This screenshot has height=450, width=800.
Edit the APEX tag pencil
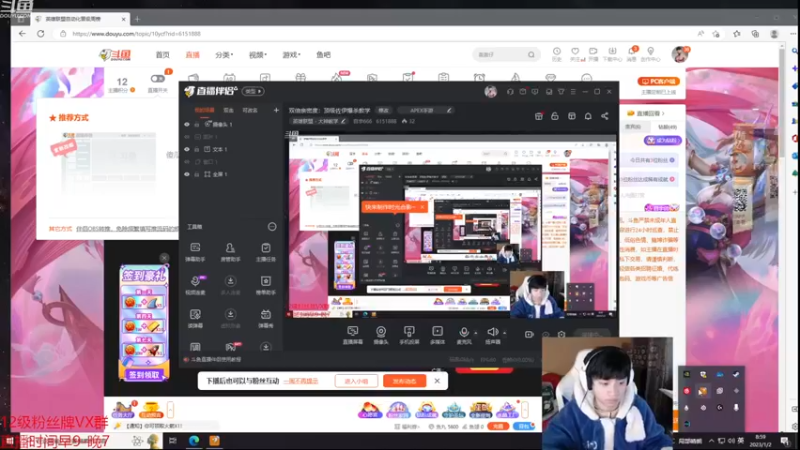pos(449,110)
